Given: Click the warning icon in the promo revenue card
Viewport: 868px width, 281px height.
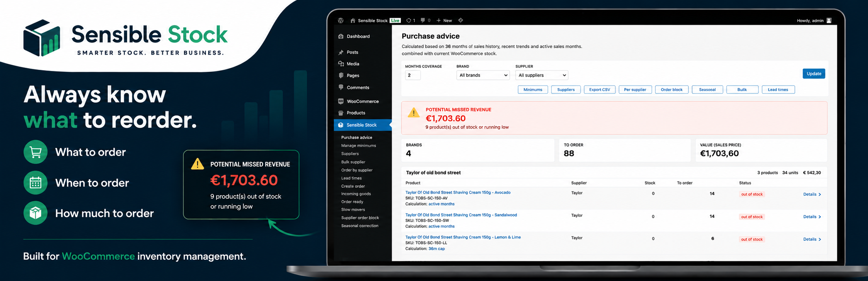Looking at the screenshot, I should click(x=197, y=164).
